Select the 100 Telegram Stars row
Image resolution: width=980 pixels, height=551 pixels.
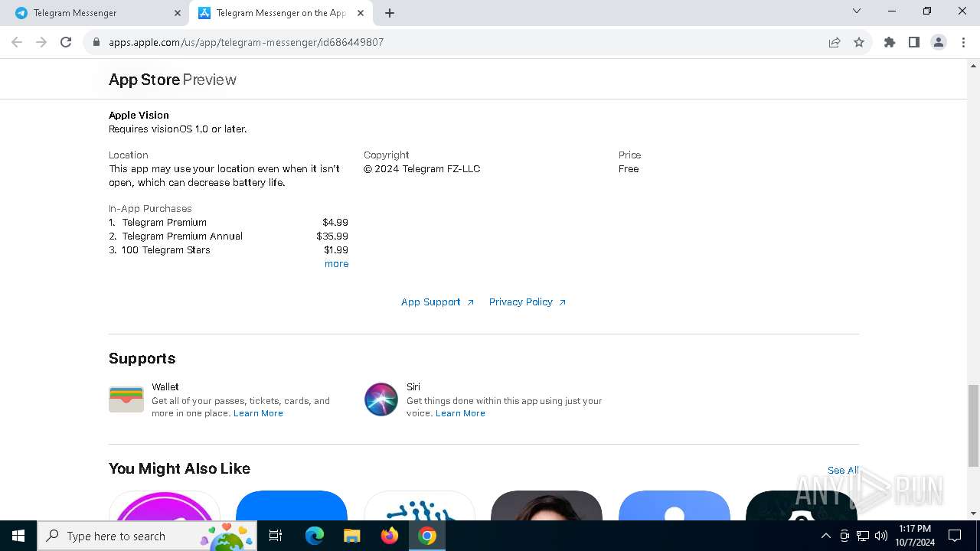pos(228,250)
